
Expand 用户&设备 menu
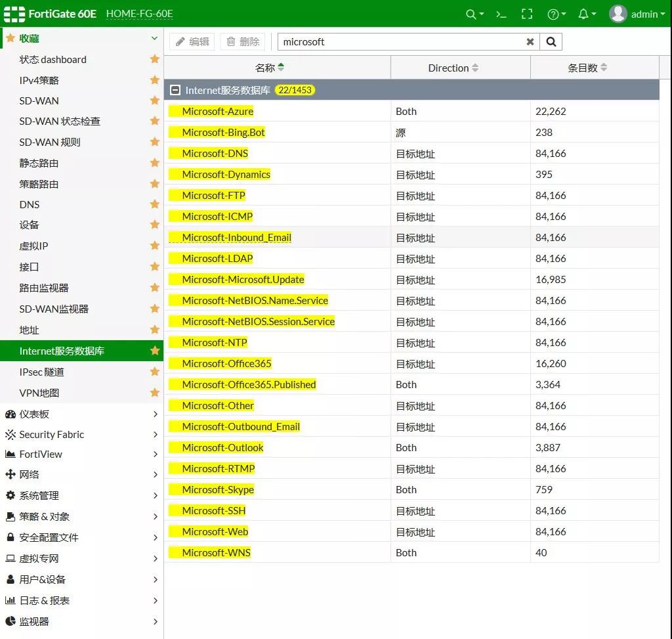(x=81, y=579)
